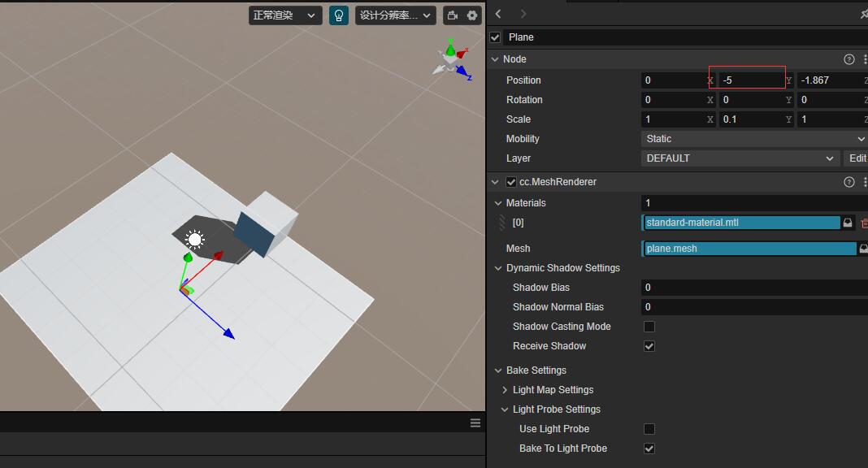Open the camera settings icon
Image resolution: width=868 pixels, height=468 pixels.
coord(453,15)
